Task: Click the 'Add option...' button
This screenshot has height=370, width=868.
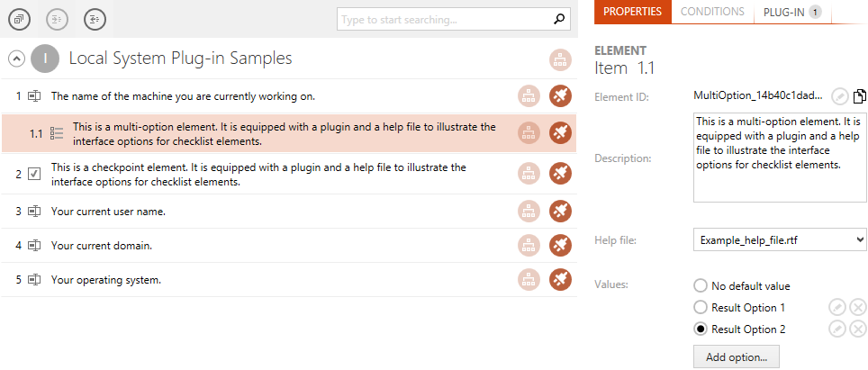Action: [737, 357]
